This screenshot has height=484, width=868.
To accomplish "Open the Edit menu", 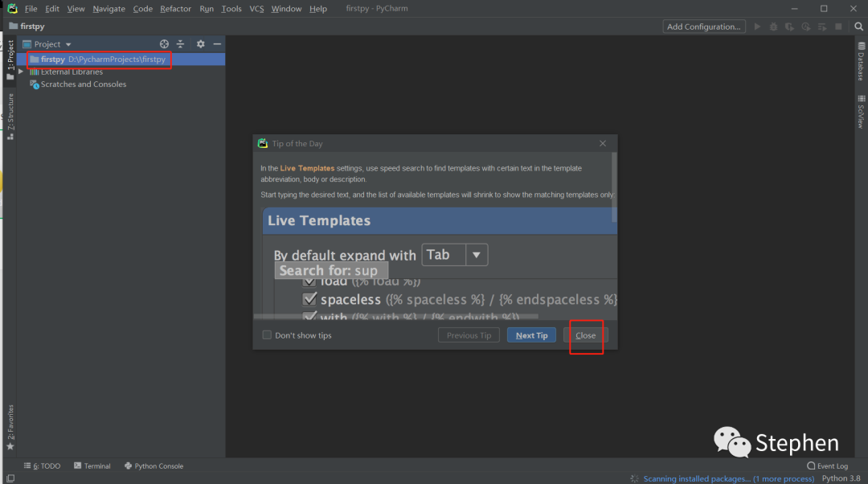I will coord(52,8).
